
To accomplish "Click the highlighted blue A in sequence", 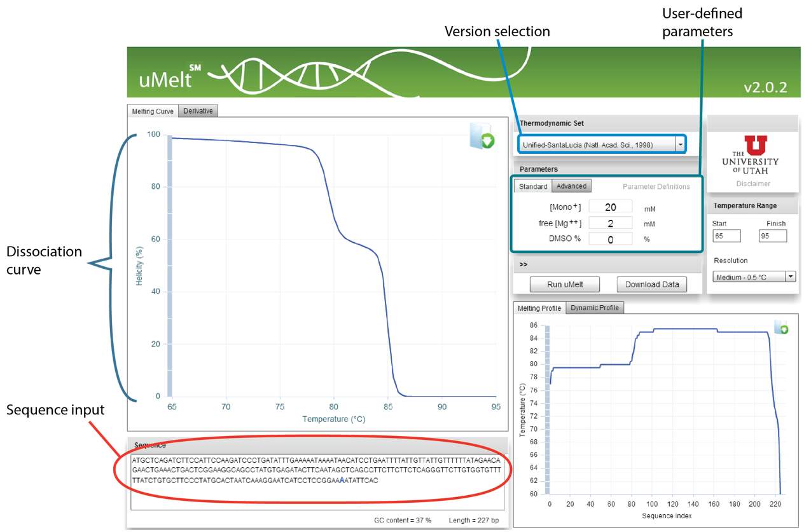I will coord(342,481).
